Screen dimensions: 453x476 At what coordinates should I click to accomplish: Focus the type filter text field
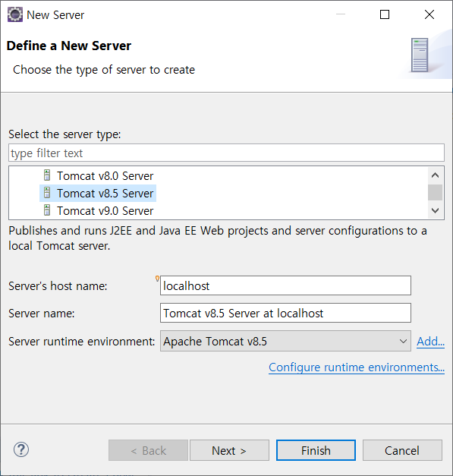[226, 153]
